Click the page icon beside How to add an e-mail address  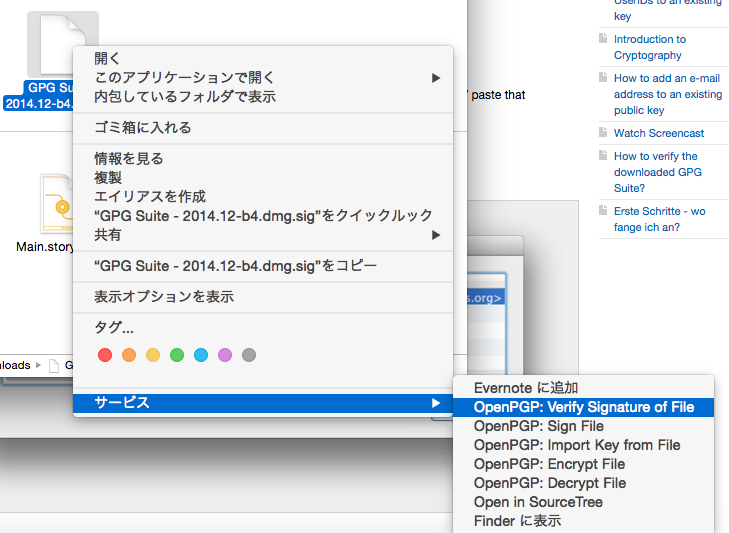click(x=603, y=77)
